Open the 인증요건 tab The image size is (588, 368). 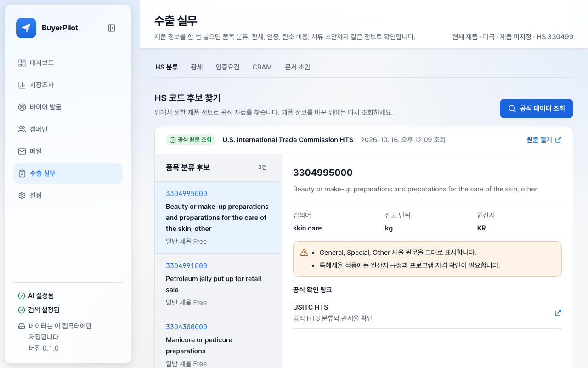click(227, 67)
